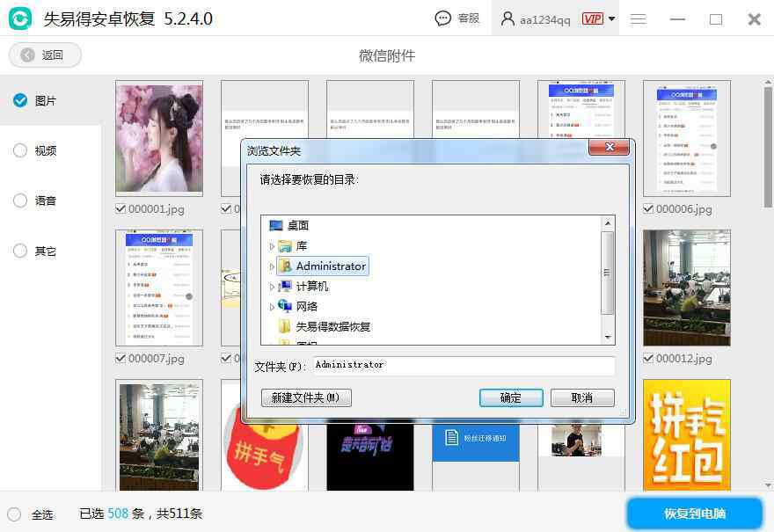Expand the 计算机 tree node
Image resolution: width=774 pixels, height=532 pixels.
272,287
